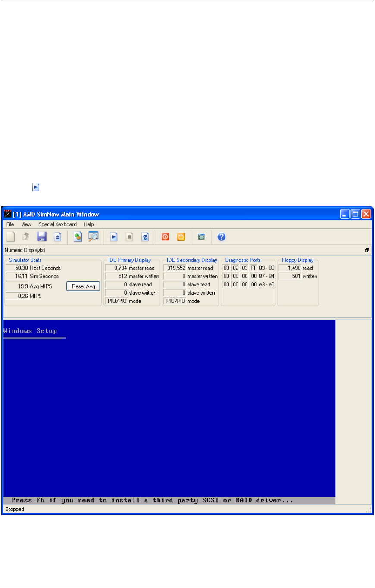Viewport: 375px width, 588px height.
Task: Click the eject icon in the toolbar
Action: point(58,237)
